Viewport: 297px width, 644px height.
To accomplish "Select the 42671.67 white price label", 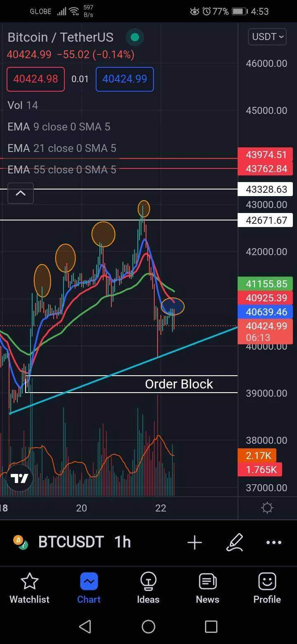I will coord(265,220).
